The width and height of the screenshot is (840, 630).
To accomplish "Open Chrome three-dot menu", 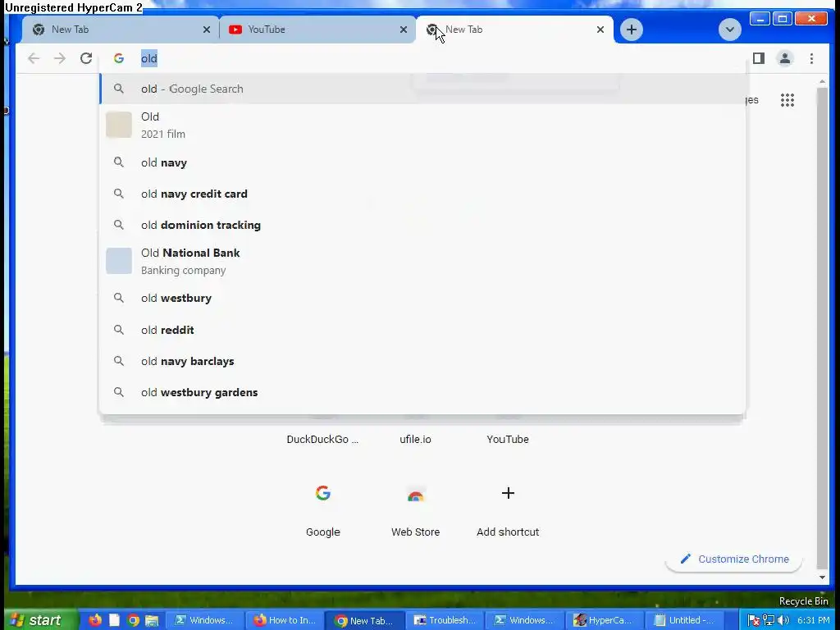I will (811, 58).
